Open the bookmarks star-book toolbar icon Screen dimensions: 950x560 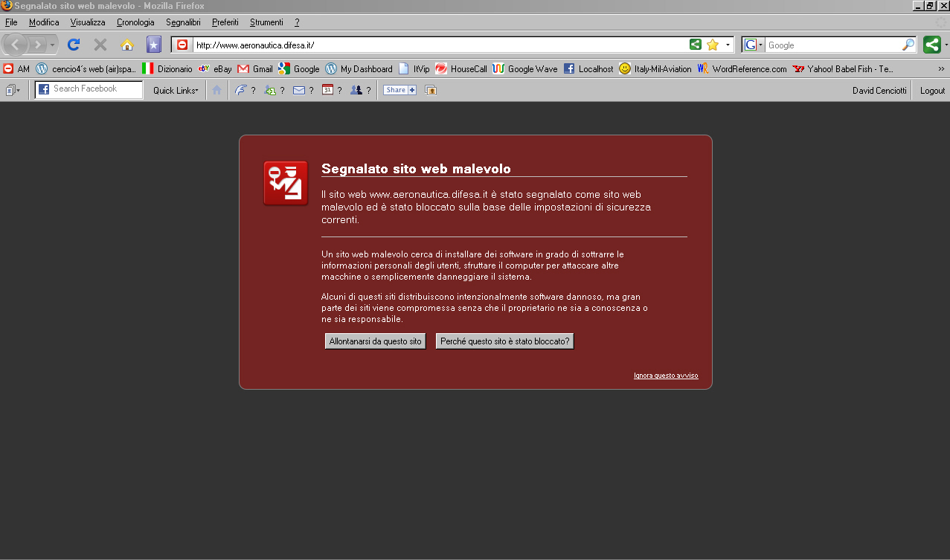point(154,45)
